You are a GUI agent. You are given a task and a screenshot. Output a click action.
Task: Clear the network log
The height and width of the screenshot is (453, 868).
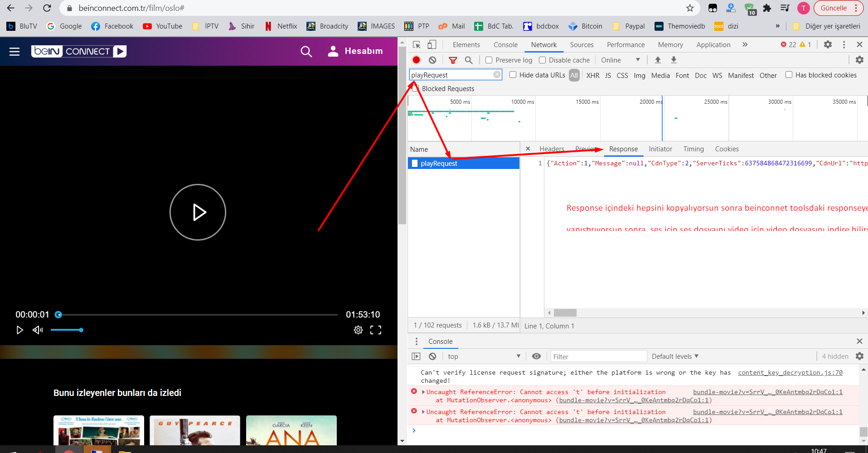(x=432, y=60)
